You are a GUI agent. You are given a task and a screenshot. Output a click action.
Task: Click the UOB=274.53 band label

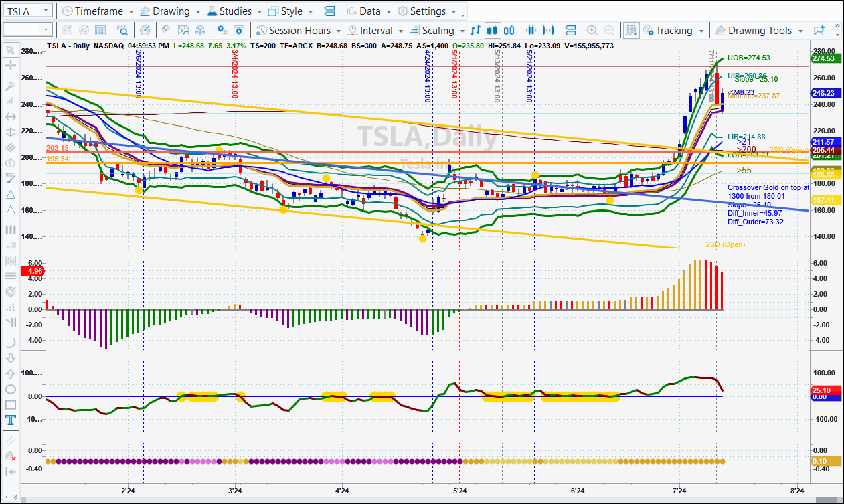(x=749, y=58)
